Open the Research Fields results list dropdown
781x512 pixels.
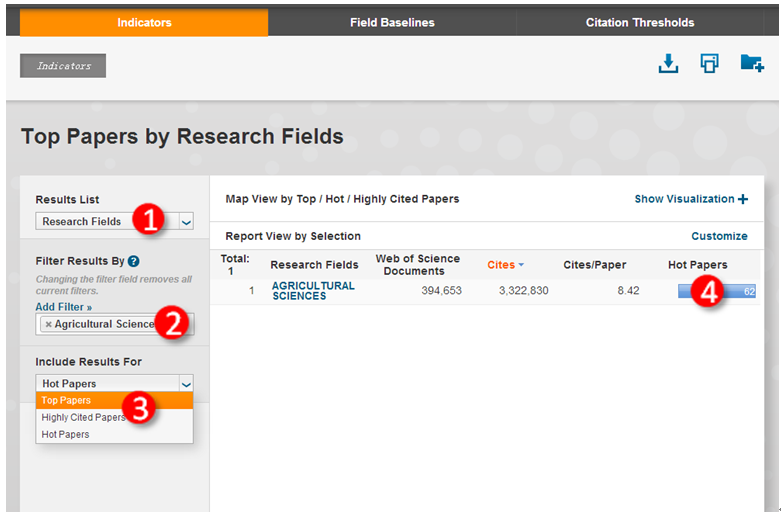pyautogui.click(x=186, y=222)
